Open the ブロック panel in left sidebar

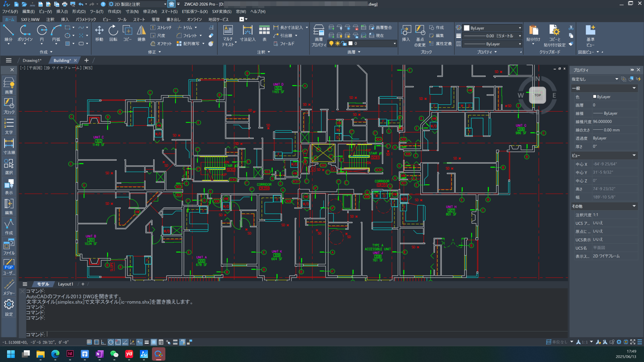click(9, 106)
